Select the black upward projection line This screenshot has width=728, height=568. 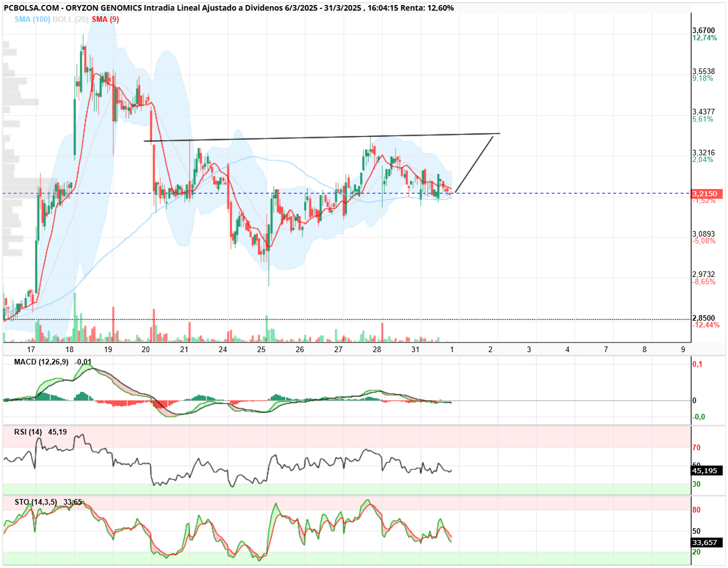474,164
